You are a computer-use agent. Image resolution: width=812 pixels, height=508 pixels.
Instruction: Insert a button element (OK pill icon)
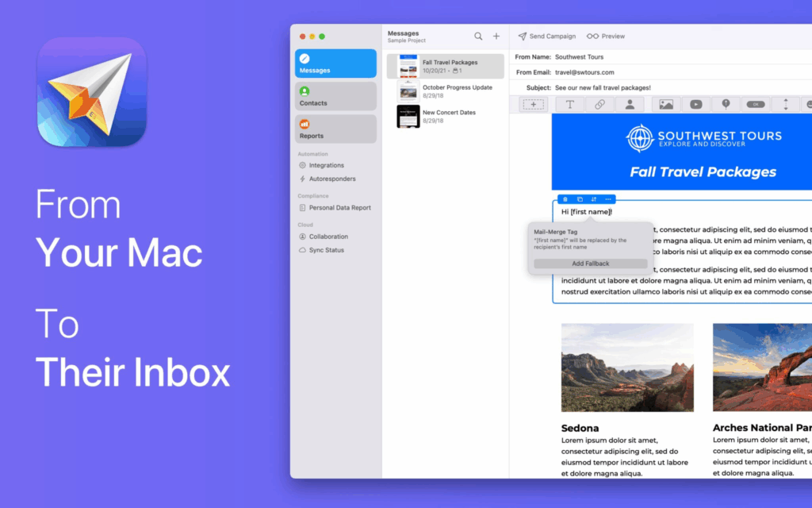point(756,104)
